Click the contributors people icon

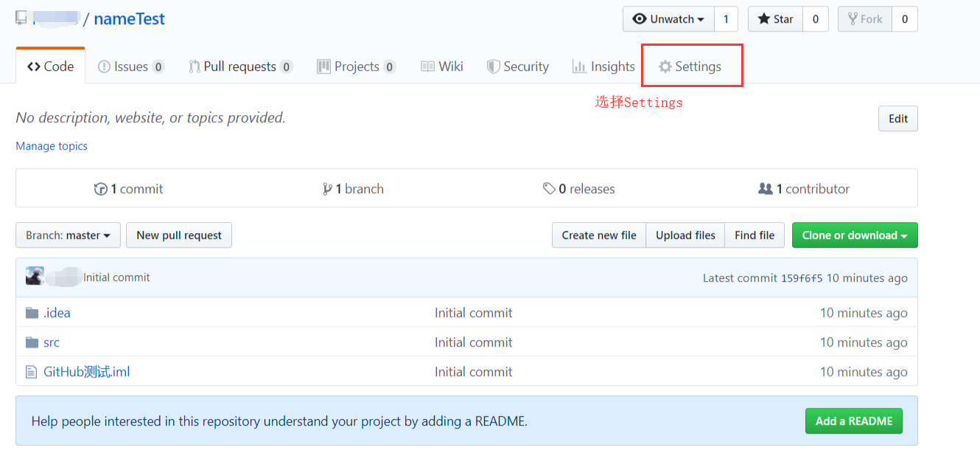[x=766, y=188]
